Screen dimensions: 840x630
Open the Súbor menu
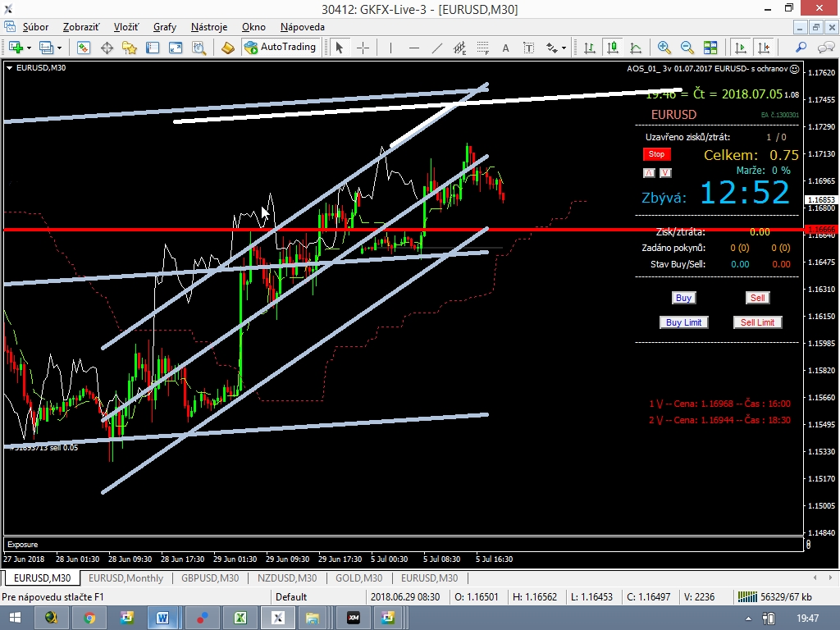(35, 27)
